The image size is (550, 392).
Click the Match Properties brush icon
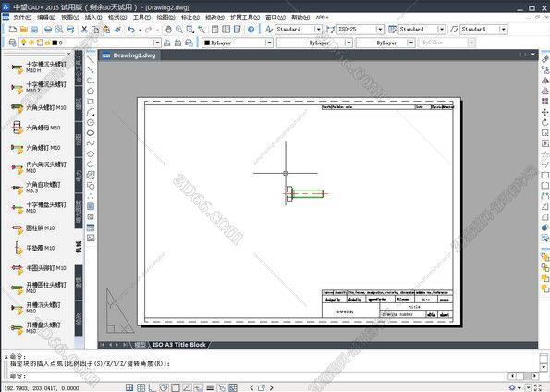(117, 30)
